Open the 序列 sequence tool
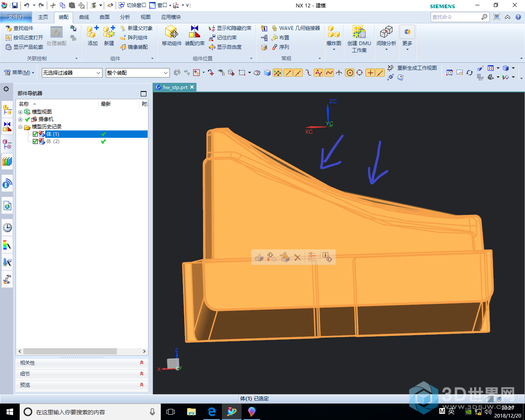This screenshot has width=525, height=420. tap(280, 47)
